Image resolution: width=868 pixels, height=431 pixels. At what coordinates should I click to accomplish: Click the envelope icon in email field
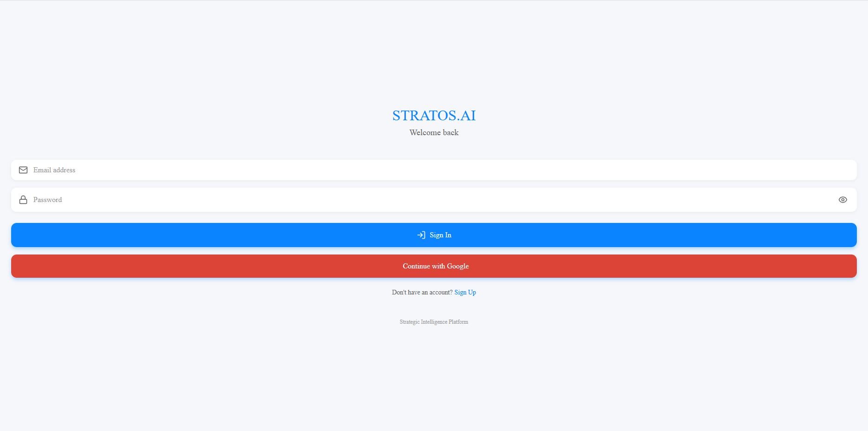(23, 170)
